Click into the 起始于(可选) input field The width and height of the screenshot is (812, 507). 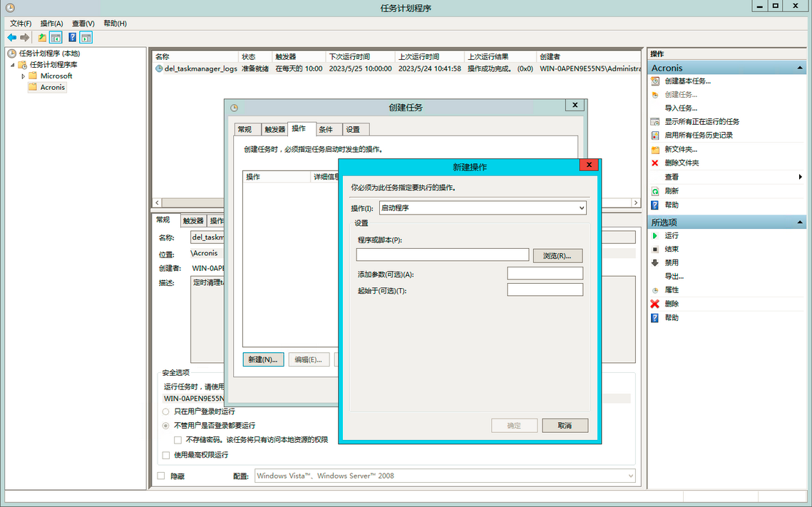click(545, 290)
